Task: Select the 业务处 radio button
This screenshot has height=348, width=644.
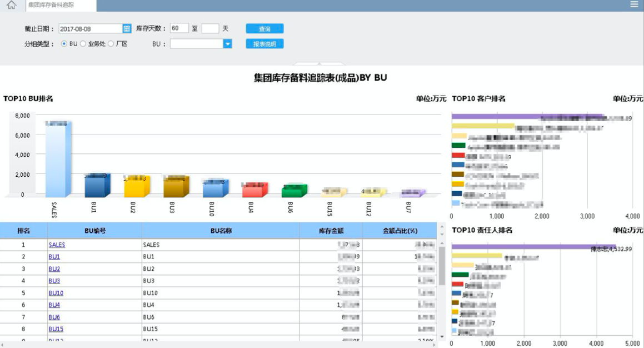Action: coord(83,43)
